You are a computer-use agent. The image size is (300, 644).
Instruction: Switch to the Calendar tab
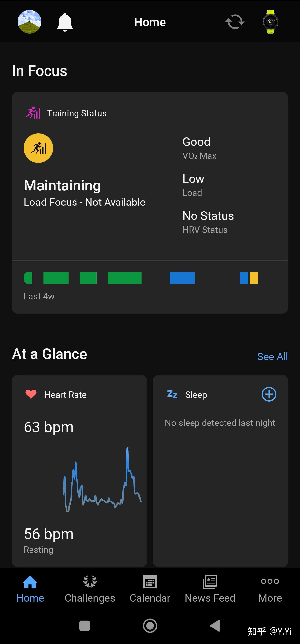(x=150, y=589)
